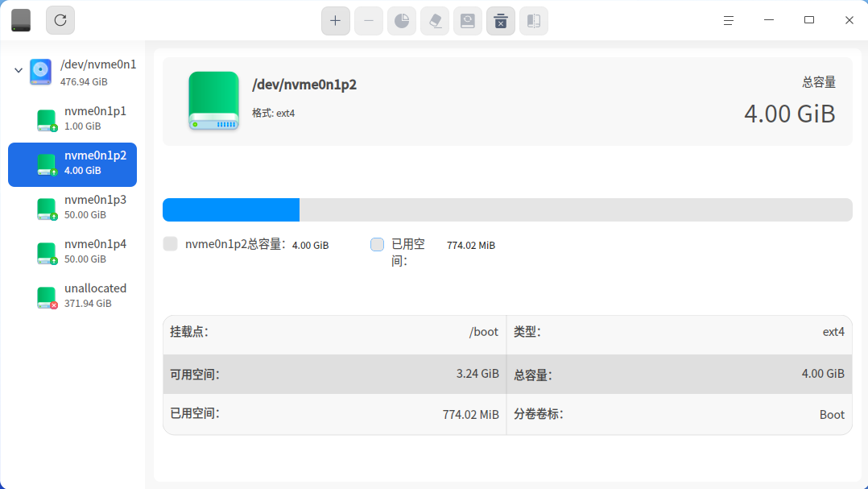Select the unallocated 371.94 GiB space
This screenshot has height=489, width=868.
72,296
